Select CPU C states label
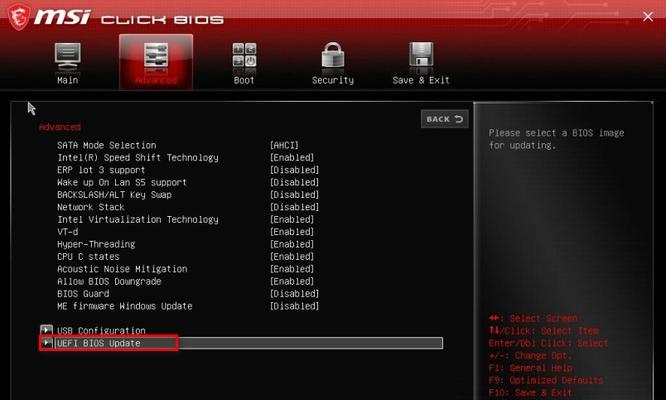Screen dimensions: 666x400 point(88,256)
